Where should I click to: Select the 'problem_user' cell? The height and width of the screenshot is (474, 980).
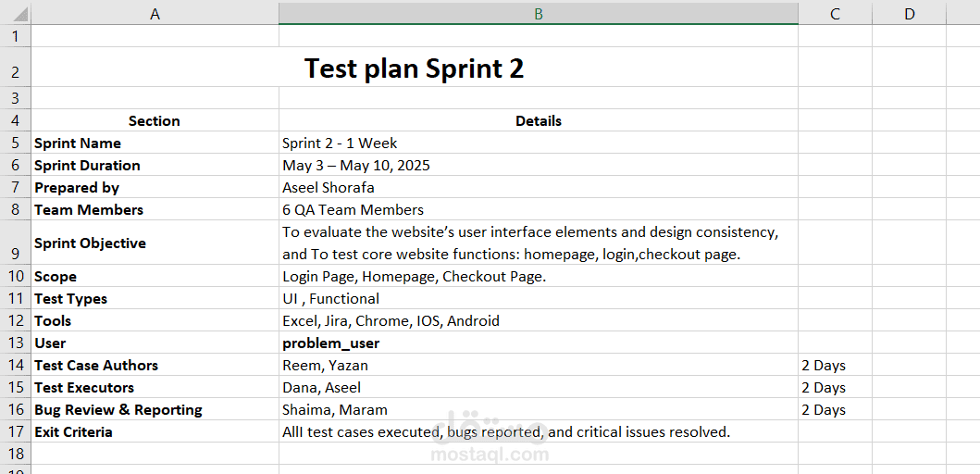point(539,343)
